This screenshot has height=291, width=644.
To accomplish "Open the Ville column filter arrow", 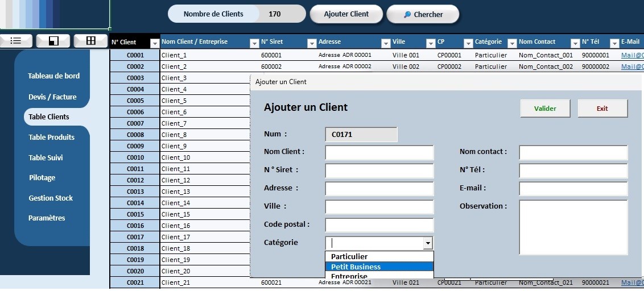I will 431,43.
